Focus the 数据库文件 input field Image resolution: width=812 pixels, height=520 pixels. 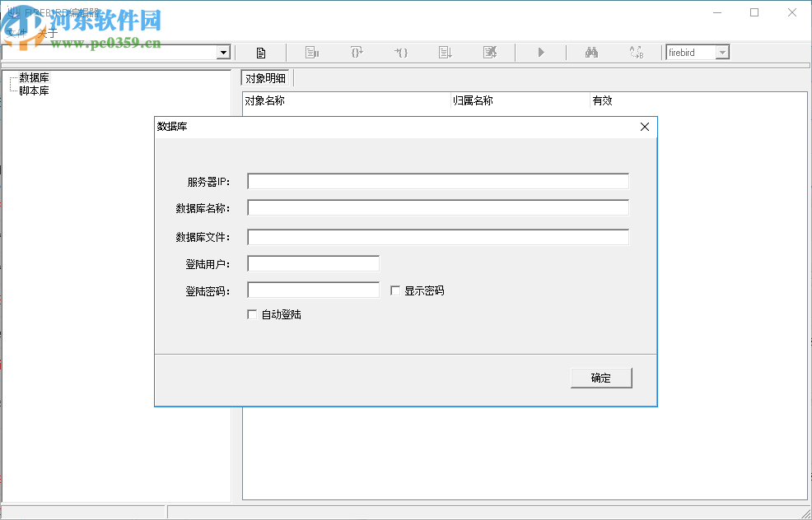[x=438, y=237]
